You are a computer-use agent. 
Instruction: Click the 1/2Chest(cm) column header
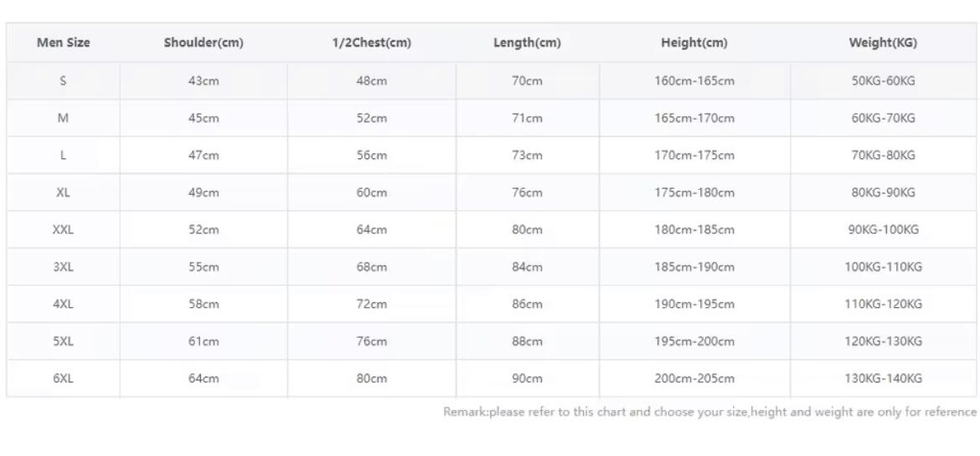372,44
